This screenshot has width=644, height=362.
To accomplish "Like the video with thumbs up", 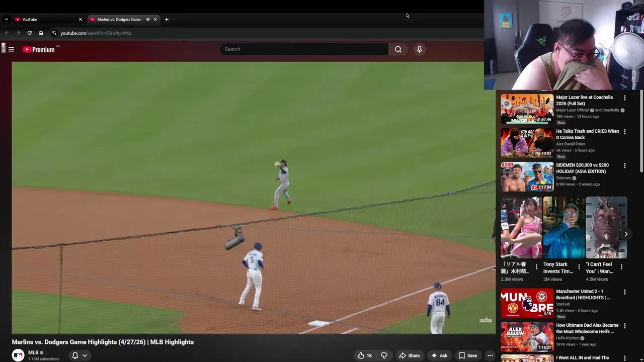I will [x=365, y=355].
